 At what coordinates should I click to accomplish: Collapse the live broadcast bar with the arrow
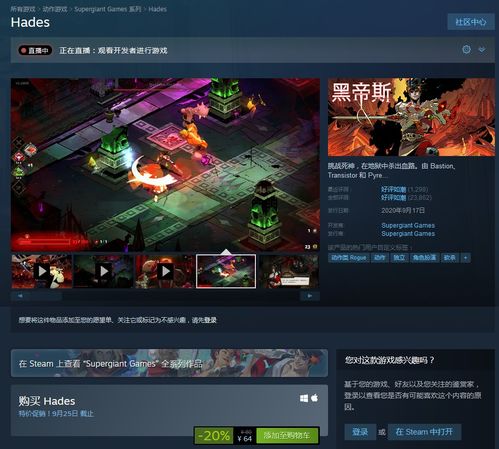click(x=482, y=50)
